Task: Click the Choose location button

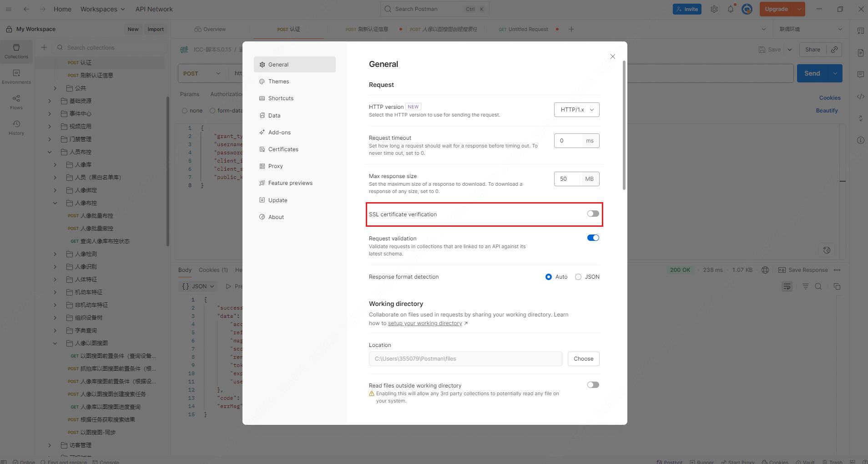Action: click(x=583, y=359)
